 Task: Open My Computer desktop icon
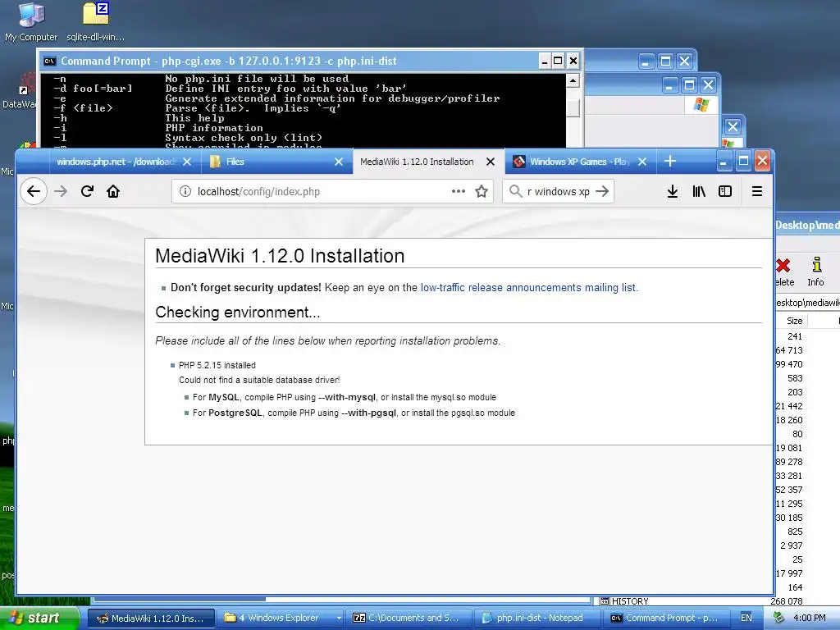click(x=31, y=22)
